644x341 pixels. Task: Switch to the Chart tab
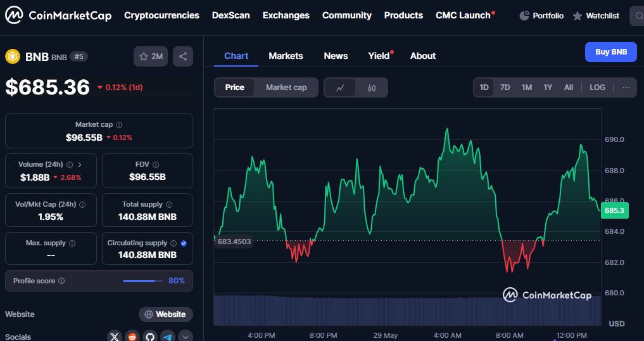click(236, 56)
